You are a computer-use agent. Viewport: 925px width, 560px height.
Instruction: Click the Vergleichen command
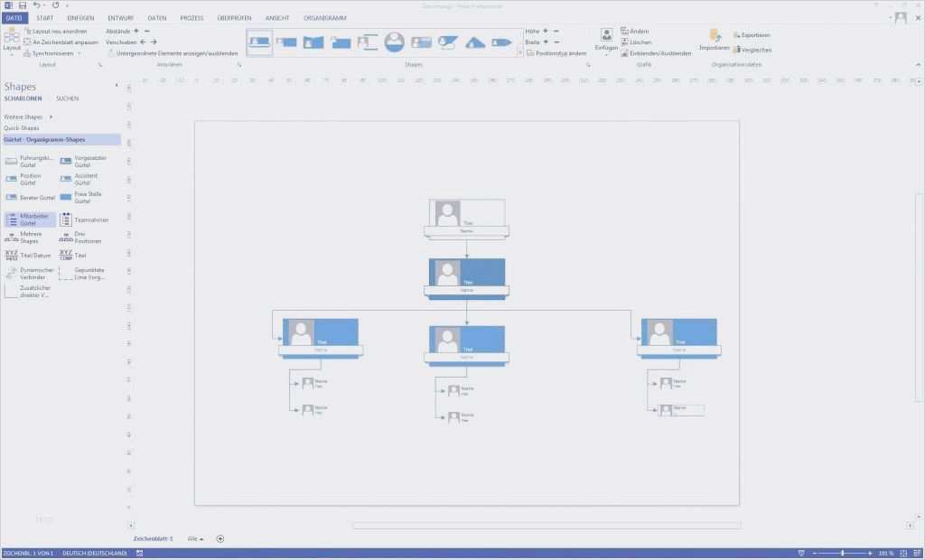752,49
